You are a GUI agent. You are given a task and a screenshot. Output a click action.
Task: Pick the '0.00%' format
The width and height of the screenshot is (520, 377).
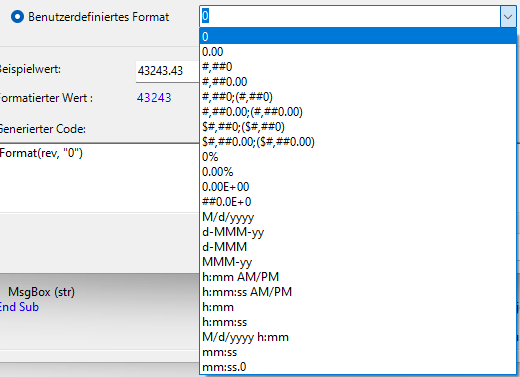pyautogui.click(x=358, y=172)
